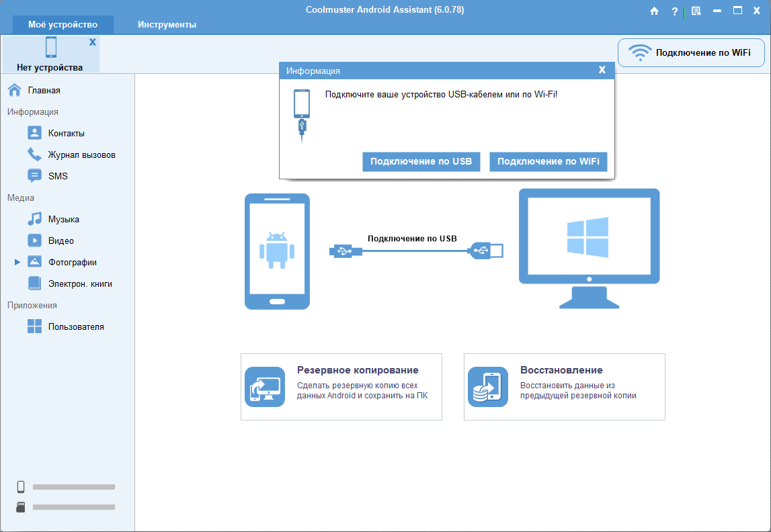Screen dimensions: 771x532
Task: Click the SD card storage progress bar
Action: (74, 507)
